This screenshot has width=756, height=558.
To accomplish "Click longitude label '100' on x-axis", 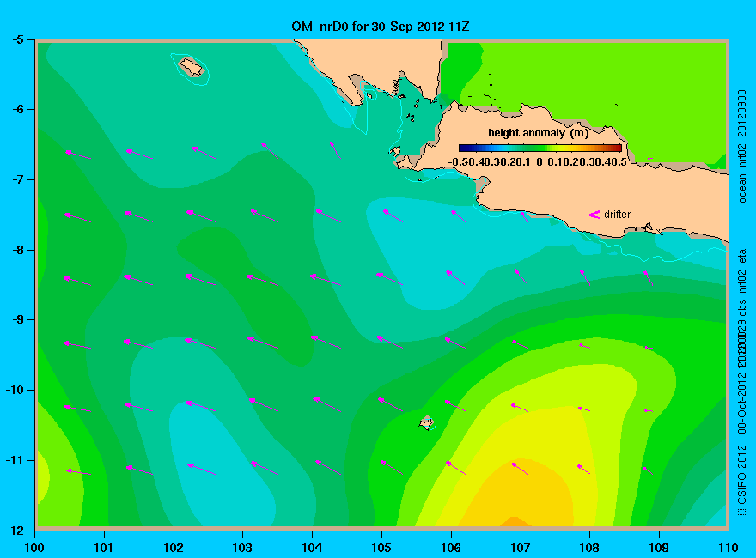I will pos(34,548).
